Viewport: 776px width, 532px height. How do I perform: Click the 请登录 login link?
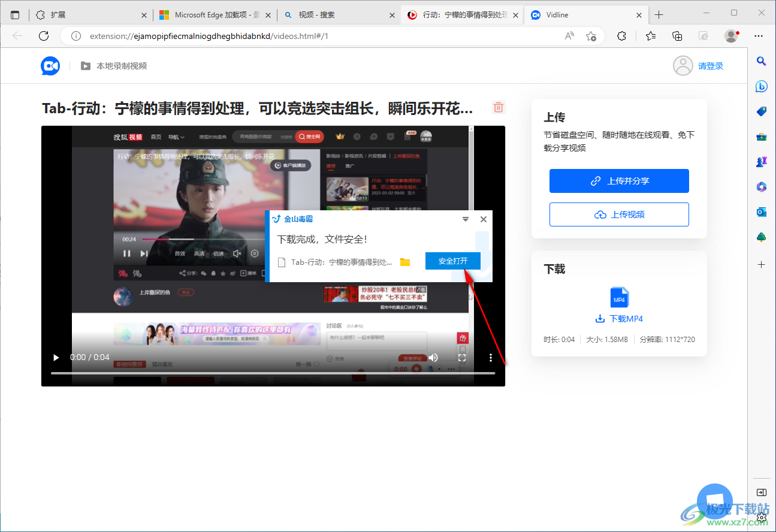pyautogui.click(x=711, y=66)
